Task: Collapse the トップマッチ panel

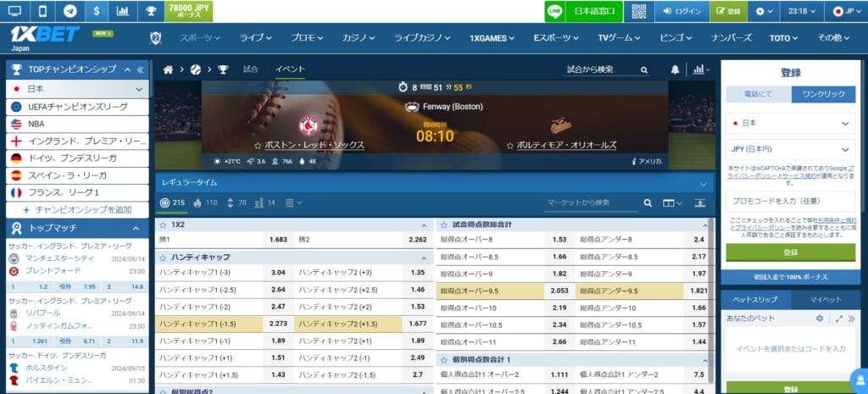Action: (136, 228)
